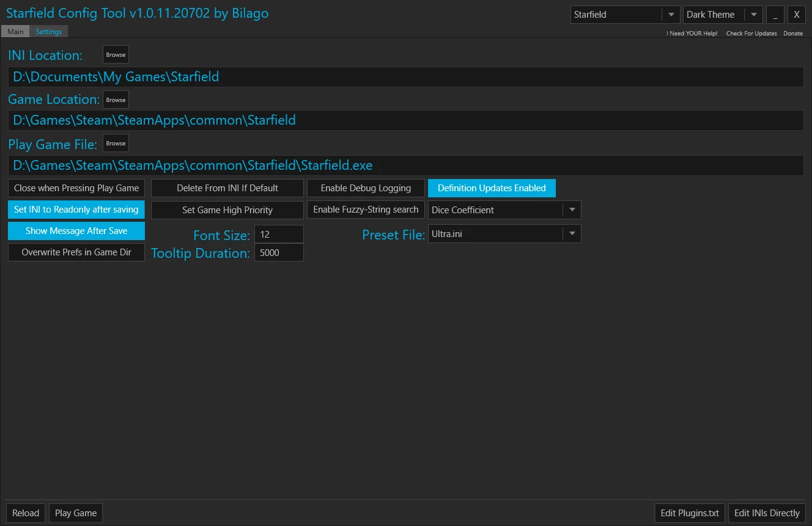Enable Set Game High Priority option
The image size is (812, 526).
click(x=227, y=210)
